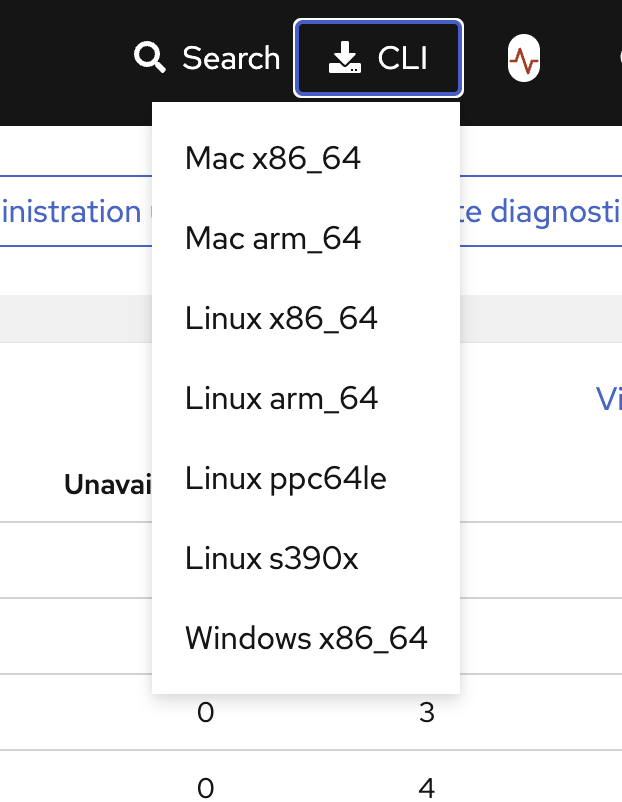Pick Linux arm_64 from the list
Viewport: 622px width, 802px height.
[281, 398]
